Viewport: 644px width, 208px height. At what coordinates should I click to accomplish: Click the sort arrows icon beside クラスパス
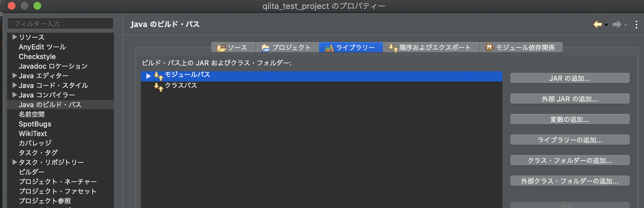point(158,86)
